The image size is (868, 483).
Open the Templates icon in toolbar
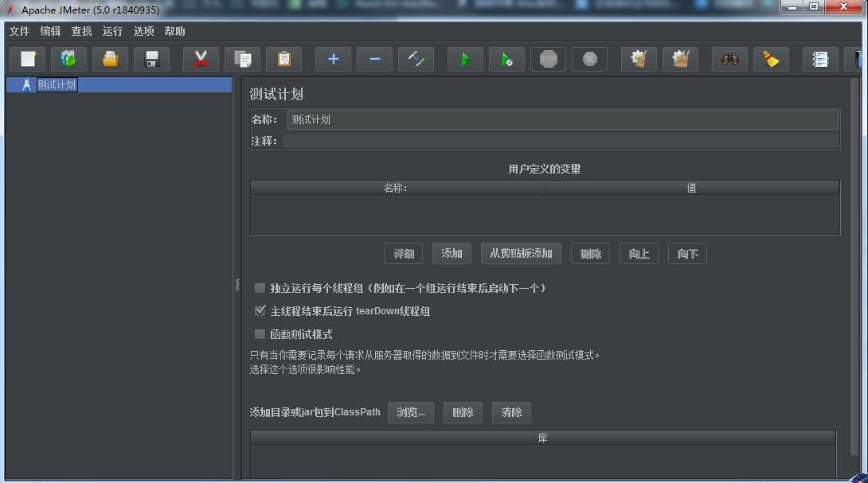tap(68, 59)
